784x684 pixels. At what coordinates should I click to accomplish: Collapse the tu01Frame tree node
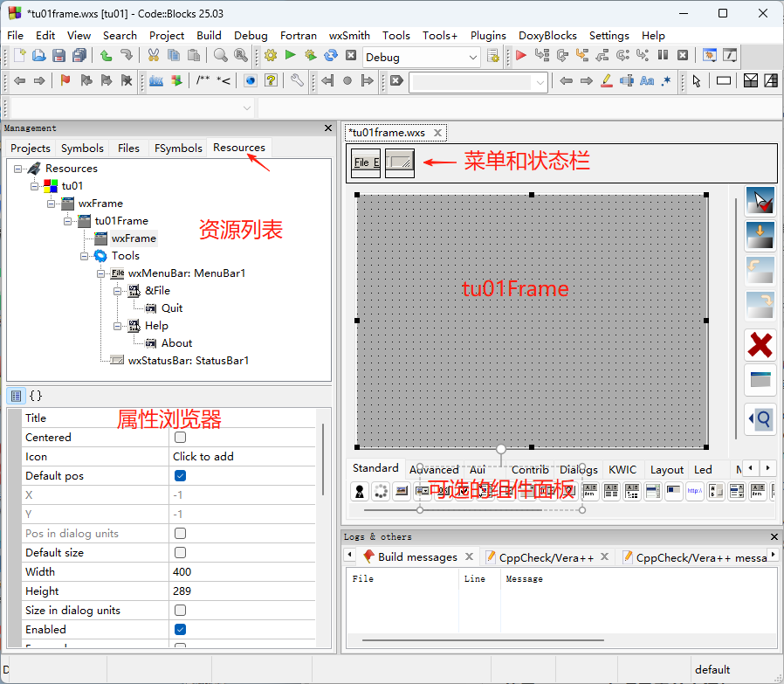click(x=67, y=221)
